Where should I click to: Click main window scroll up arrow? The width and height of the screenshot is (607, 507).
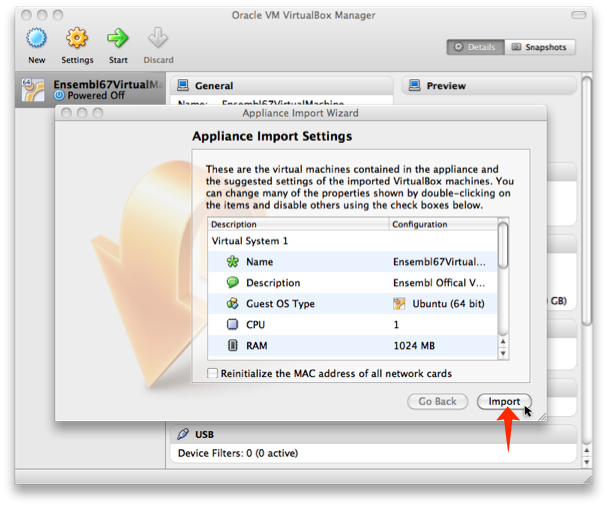pos(587,450)
